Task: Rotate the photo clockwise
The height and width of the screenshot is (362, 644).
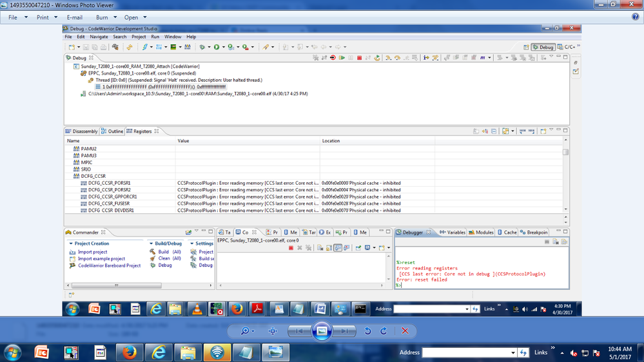Action: (x=384, y=331)
